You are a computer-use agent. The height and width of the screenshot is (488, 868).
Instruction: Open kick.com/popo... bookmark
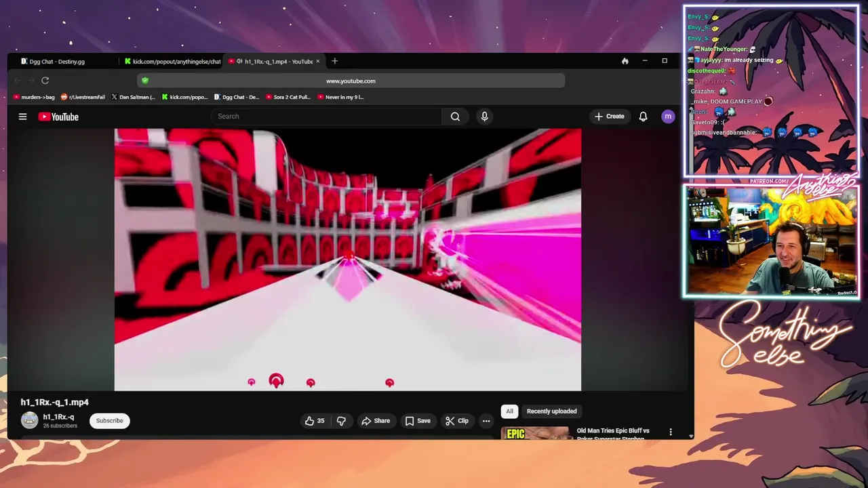click(184, 97)
